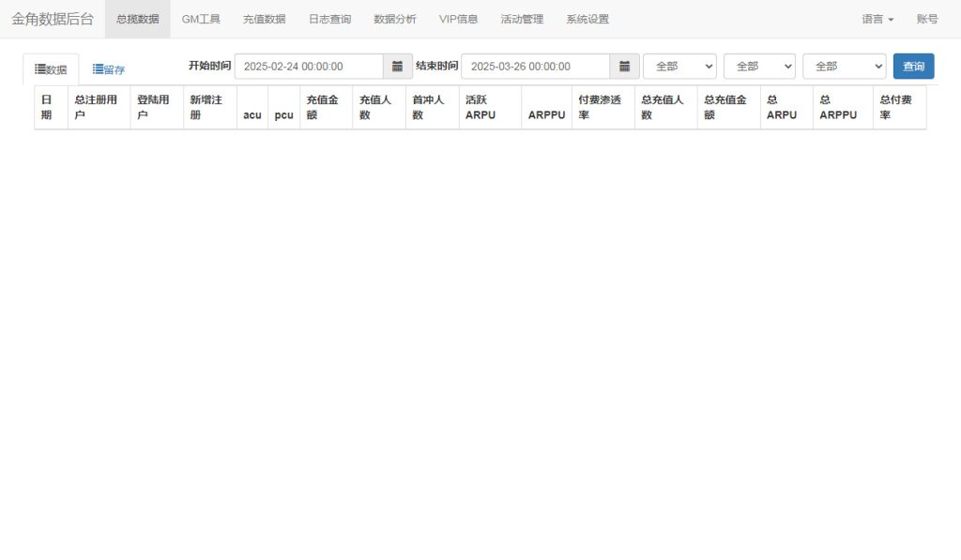Expand the second 全部 filter dropdown
961x560 pixels.
(758, 66)
